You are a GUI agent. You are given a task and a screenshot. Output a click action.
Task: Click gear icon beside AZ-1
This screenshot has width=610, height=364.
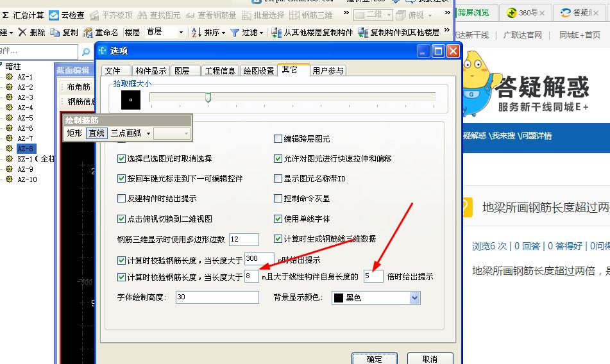(x=10, y=77)
